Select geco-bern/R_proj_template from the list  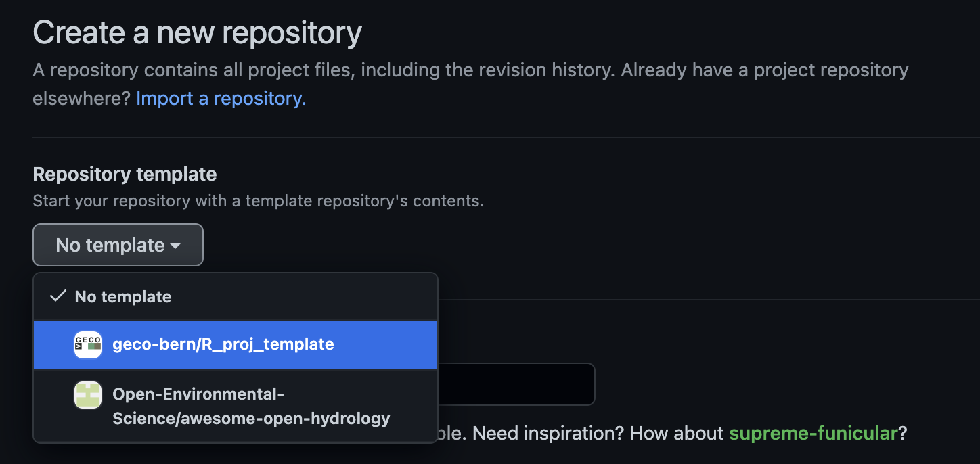[x=223, y=344]
